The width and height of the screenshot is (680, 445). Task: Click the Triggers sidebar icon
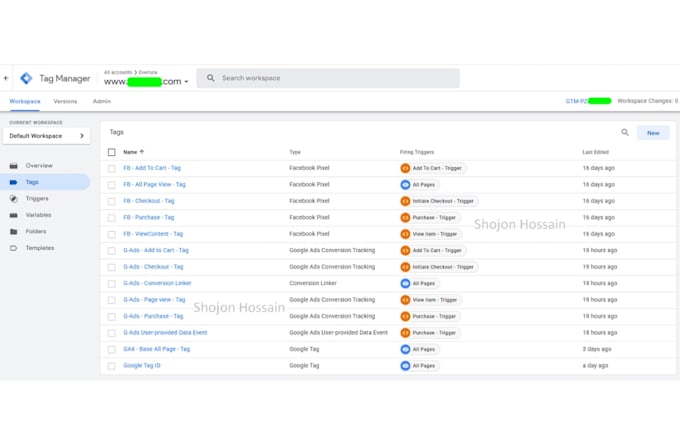(x=14, y=199)
